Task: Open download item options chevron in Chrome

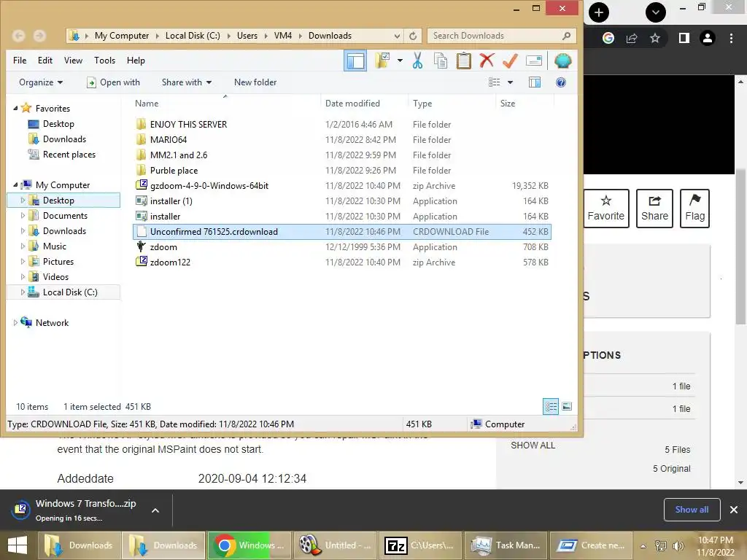Action: 155,510
